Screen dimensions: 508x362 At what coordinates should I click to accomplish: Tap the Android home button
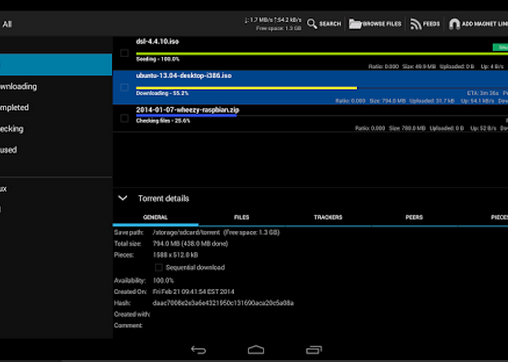tap(256, 350)
